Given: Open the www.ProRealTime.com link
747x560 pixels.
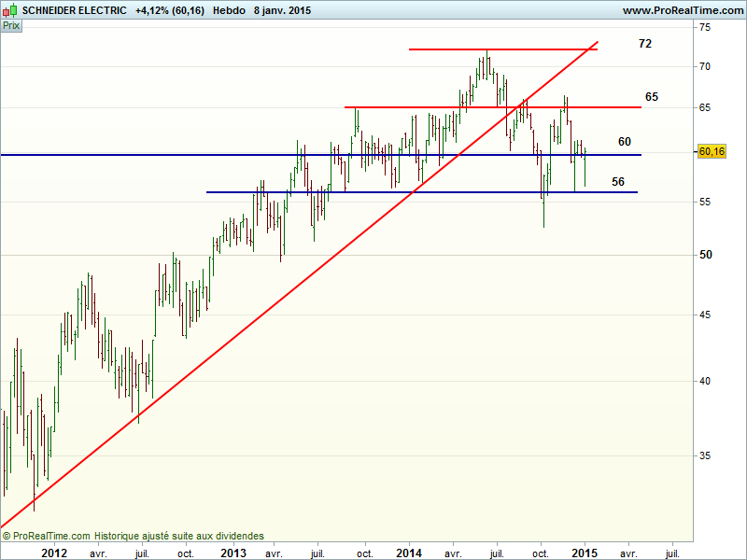Looking at the screenshot, I should coord(682,11).
